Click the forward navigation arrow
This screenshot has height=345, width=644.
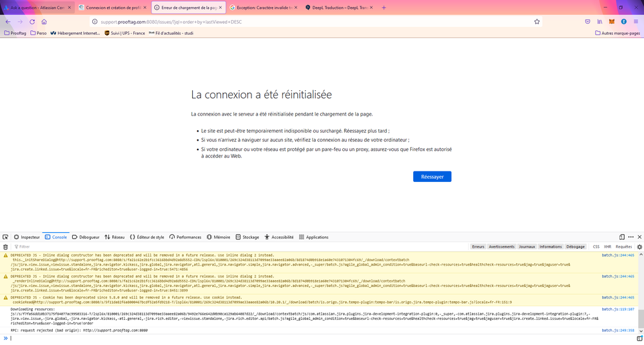point(20,22)
